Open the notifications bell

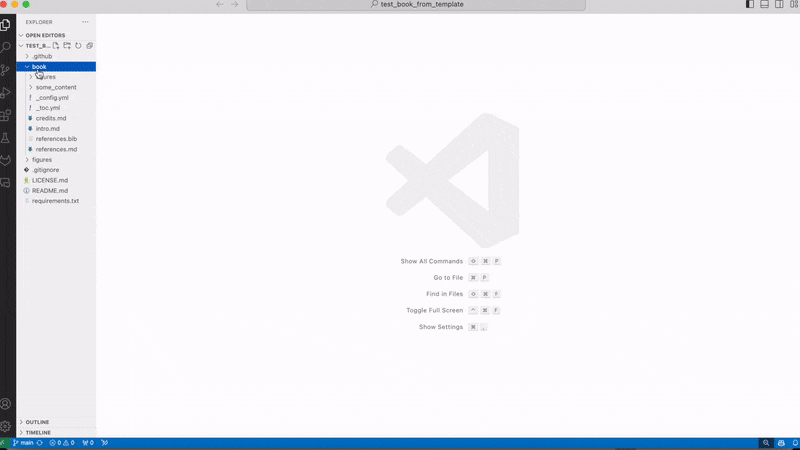tap(795, 443)
